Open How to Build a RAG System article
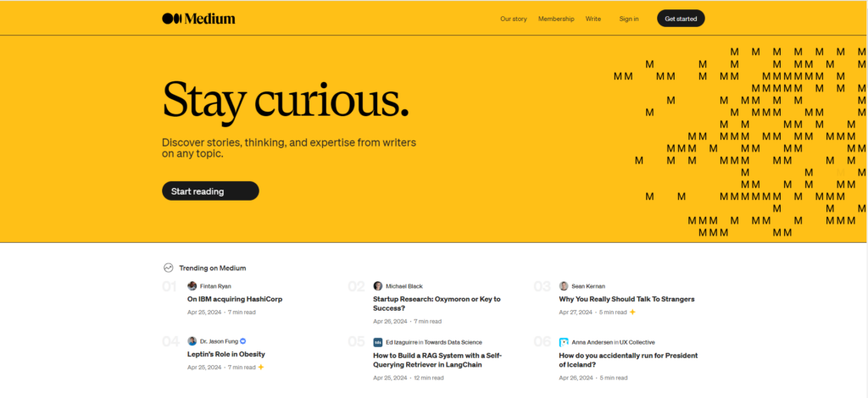This screenshot has width=868, height=398. (x=437, y=360)
